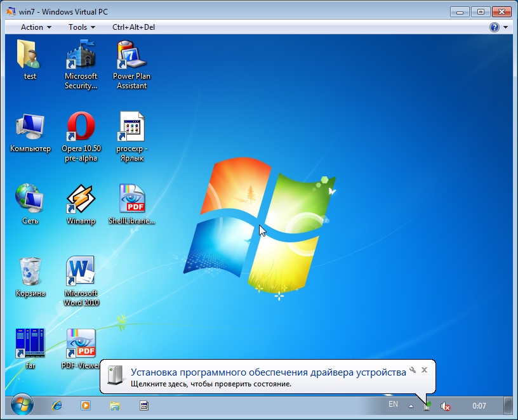Click the device driver installation tray icon
The image size is (518, 420).
(427, 406)
